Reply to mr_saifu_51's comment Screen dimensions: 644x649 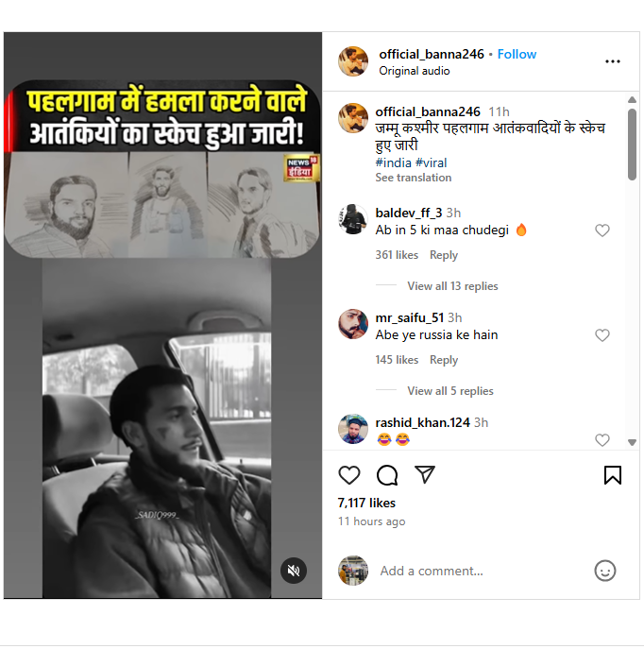(x=444, y=360)
